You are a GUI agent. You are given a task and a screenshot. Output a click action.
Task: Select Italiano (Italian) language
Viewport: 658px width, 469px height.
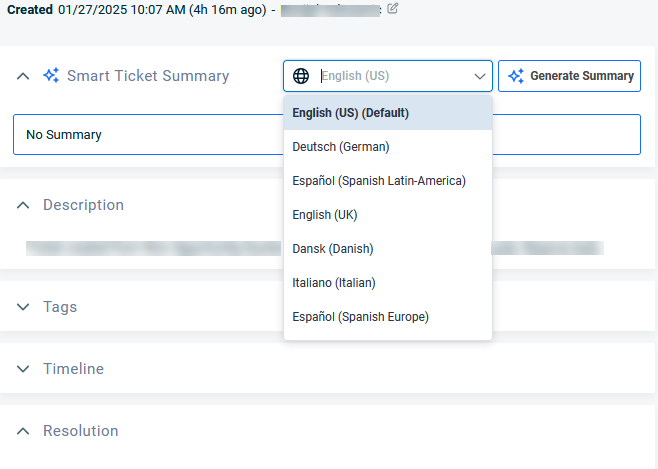[333, 283]
